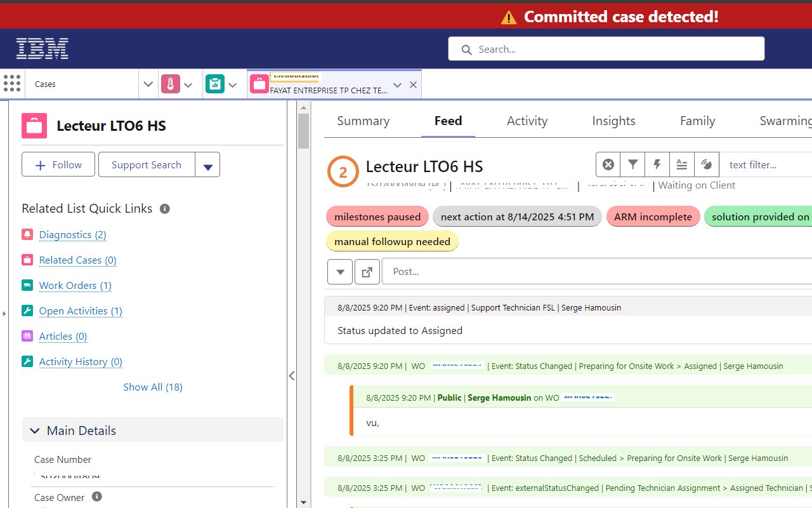This screenshot has width=812, height=508.
Task: Click the Diagnostics bell icon
Action: pyautogui.click(x=27, y=234)
